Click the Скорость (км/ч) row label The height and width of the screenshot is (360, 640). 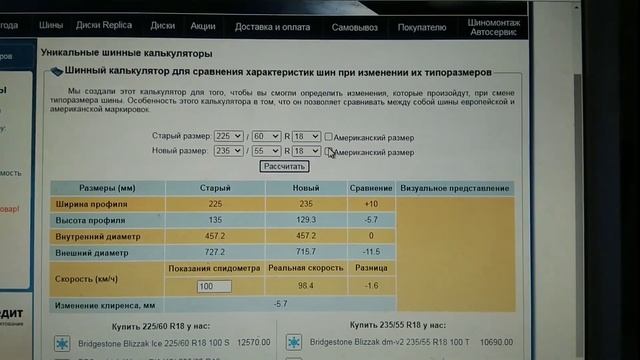[x=86, y=279]
